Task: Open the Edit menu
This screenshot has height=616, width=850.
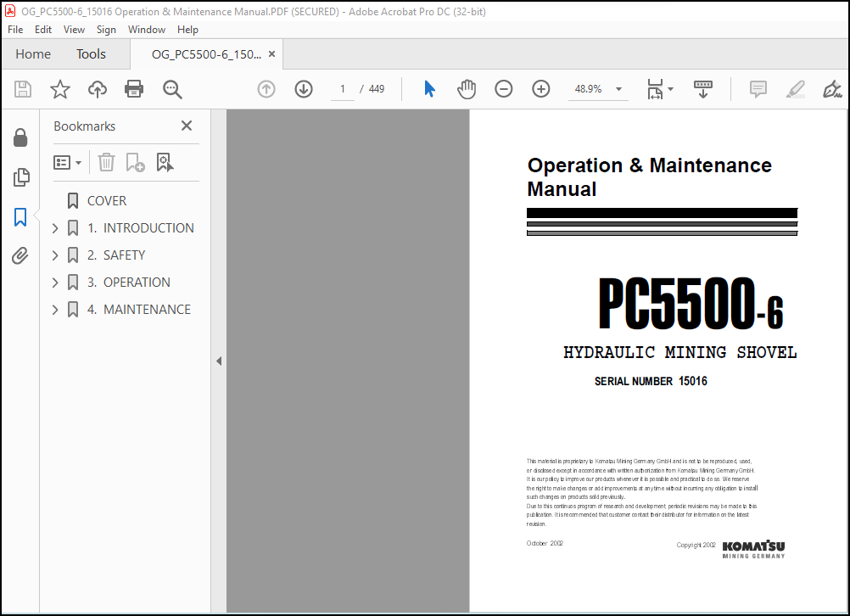Action: (42, 30)
